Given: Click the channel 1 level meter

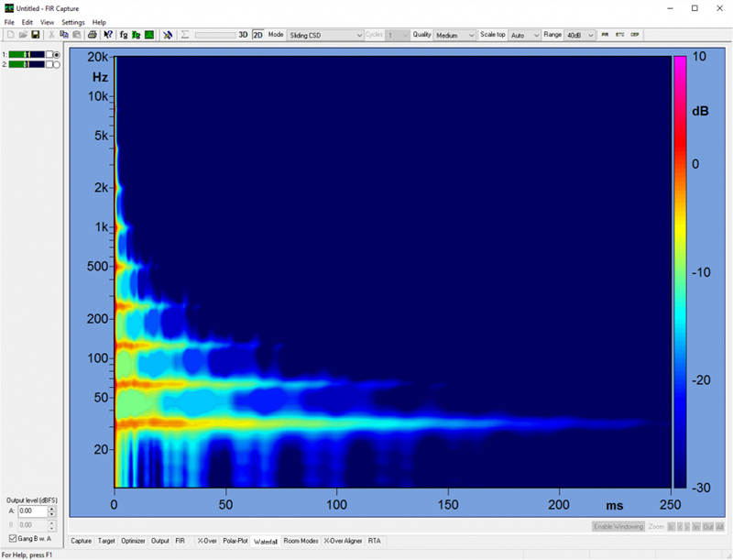Looking at the screenshot, I should (x=27, y=55).
